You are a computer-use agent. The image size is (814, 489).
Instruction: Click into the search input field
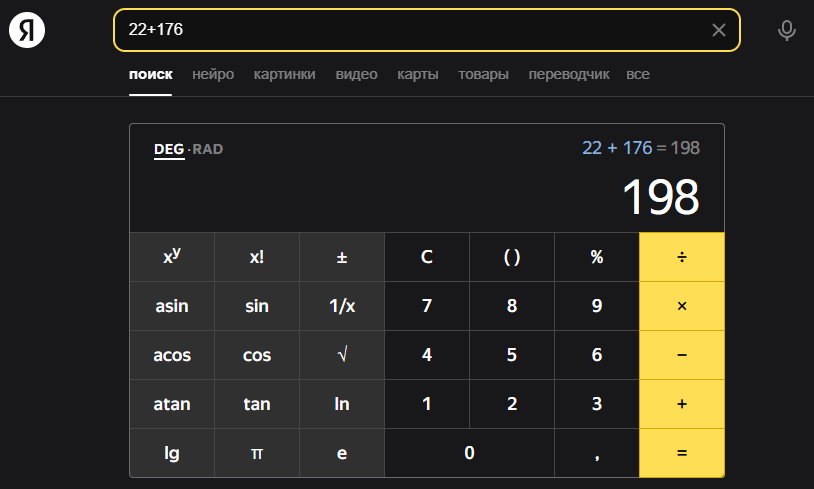[410, 30]
